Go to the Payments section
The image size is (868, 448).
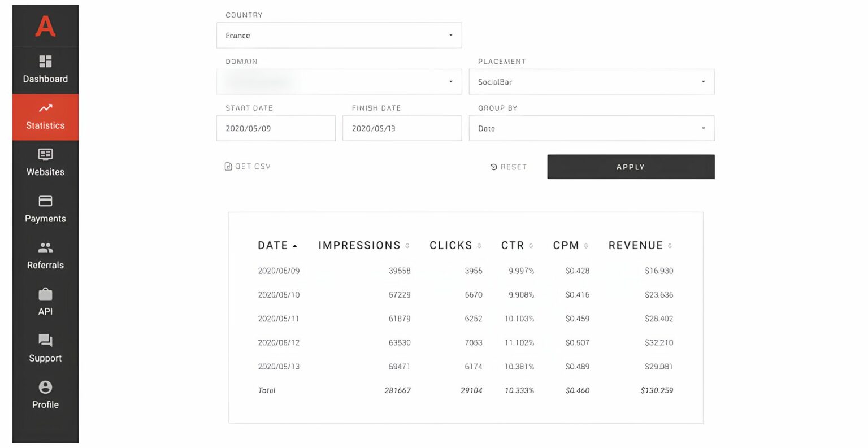click(45, 210)
